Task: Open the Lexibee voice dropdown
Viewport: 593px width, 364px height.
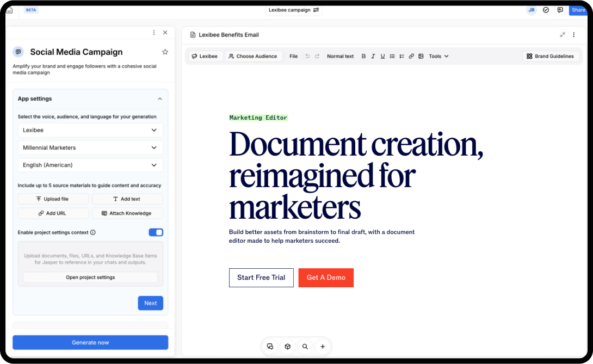Action: tap(90, 130)
